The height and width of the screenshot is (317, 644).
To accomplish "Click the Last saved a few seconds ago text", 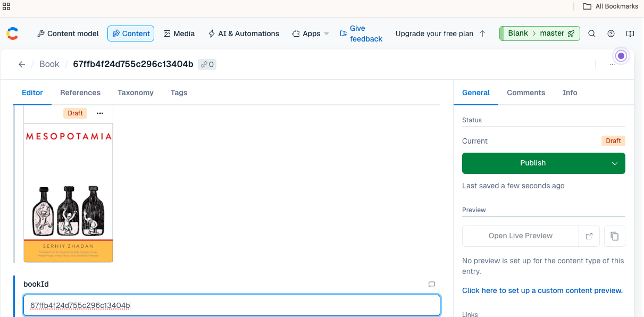I will coord(513,186).
